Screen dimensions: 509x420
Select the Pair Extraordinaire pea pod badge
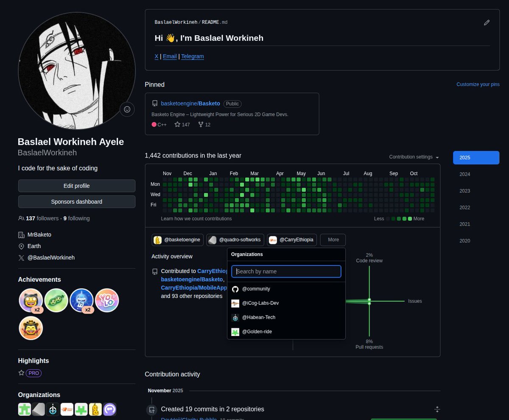coord(56,300)
